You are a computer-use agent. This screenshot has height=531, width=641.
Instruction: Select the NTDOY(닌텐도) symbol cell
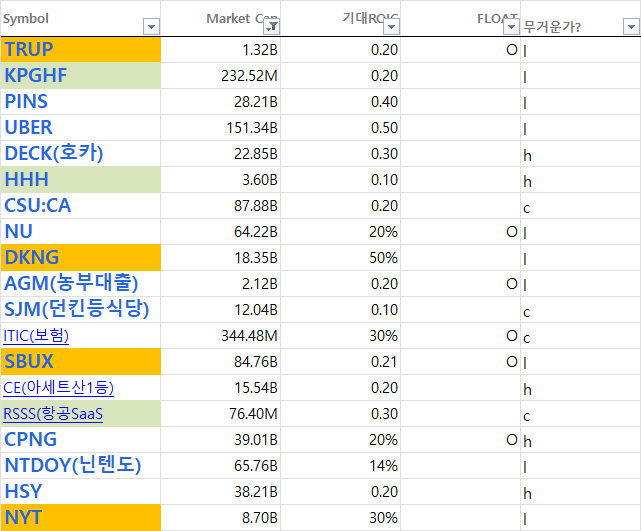pos(81,466)
